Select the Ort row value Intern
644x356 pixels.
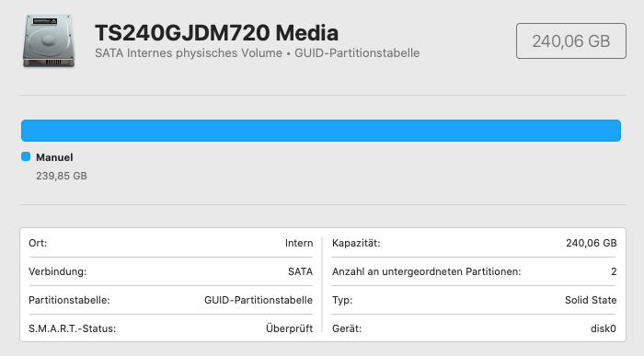[x=299, y=243]
